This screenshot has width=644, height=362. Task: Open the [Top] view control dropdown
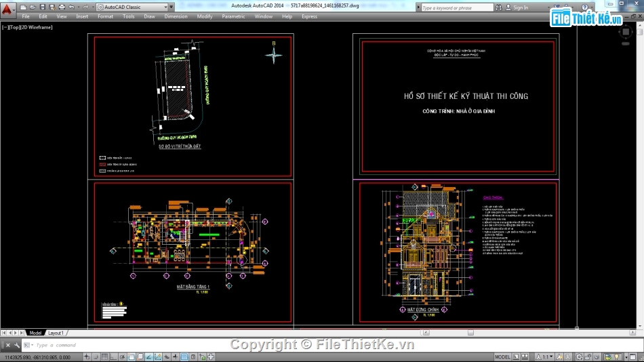[x=14, y=27]
